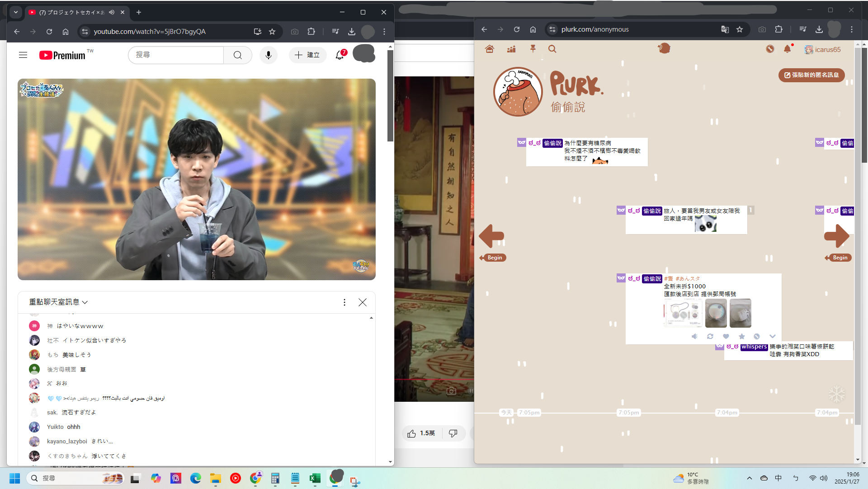This screenshot has width=868, height=489.
Task: Select the プロジェクトセカイ YouTube tab
Action: 71,12
